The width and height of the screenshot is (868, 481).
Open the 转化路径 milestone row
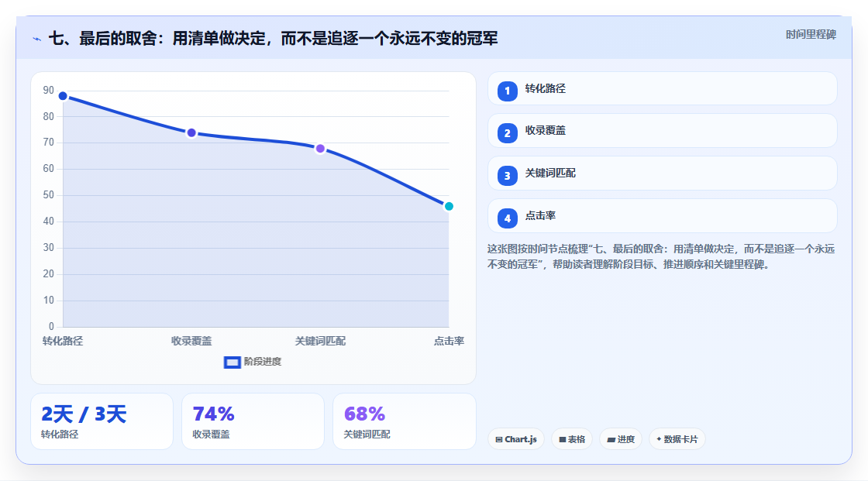click(x=662, y=88)
